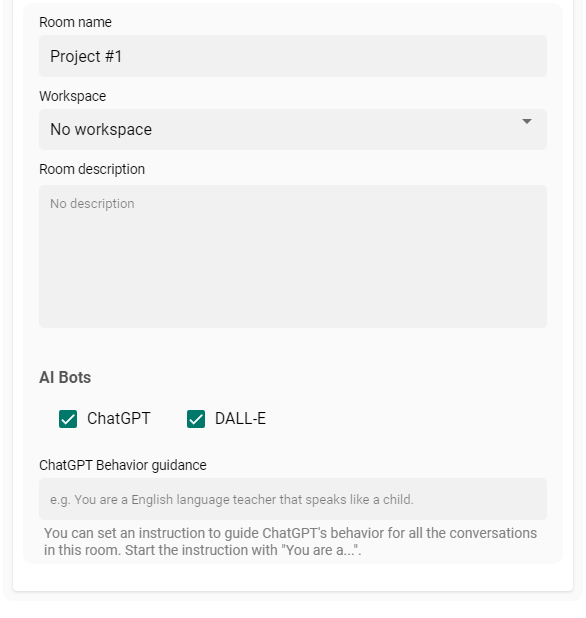Click the "Project #1" text
Image resolution: width=586 pixels, height=618 pixels.
click(x=86, y=56)
